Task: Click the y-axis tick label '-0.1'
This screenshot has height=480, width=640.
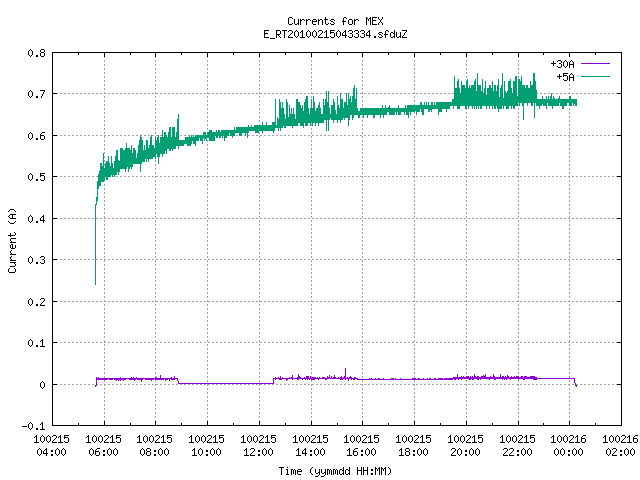Action: (33, 426)
